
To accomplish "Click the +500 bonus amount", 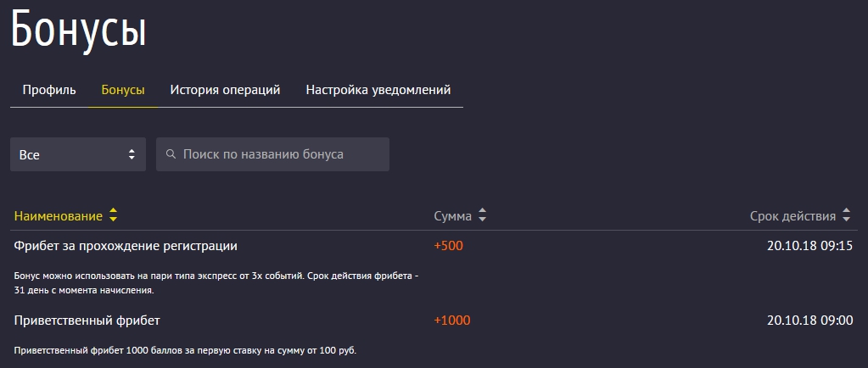I will (448, 246).
